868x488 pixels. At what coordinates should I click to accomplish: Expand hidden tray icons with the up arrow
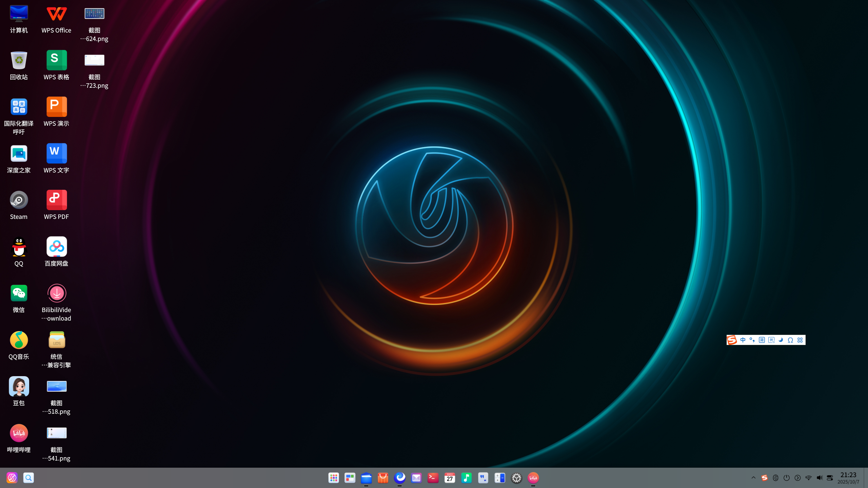(753, 478)
